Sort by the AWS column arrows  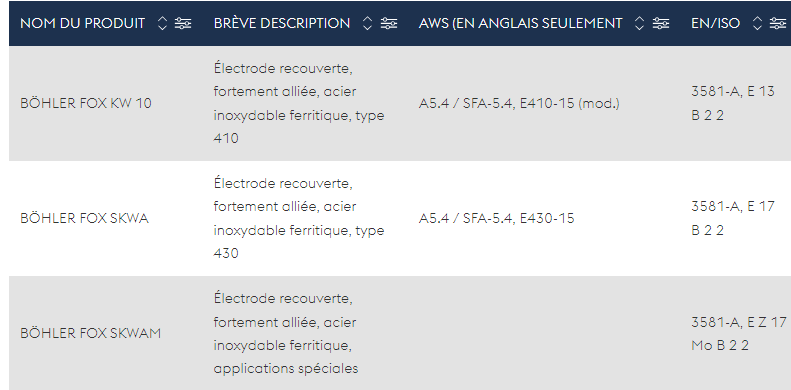pos(639,23)
